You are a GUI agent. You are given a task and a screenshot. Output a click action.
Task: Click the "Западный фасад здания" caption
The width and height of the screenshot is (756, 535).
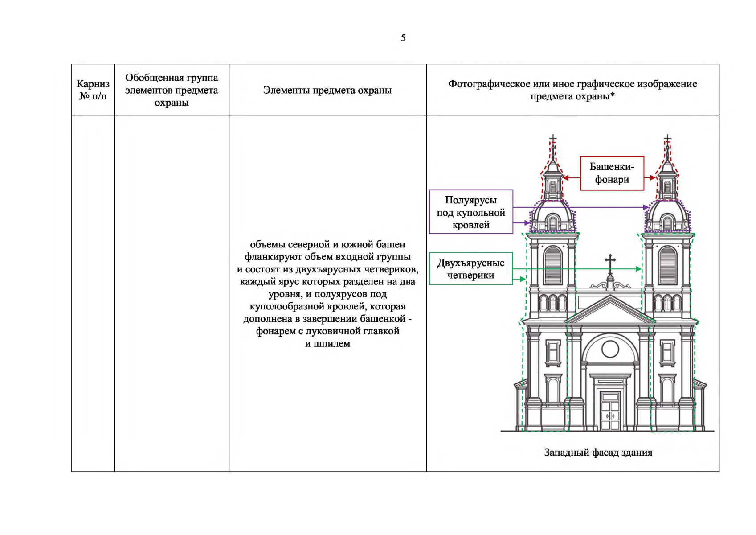[598, 453]
